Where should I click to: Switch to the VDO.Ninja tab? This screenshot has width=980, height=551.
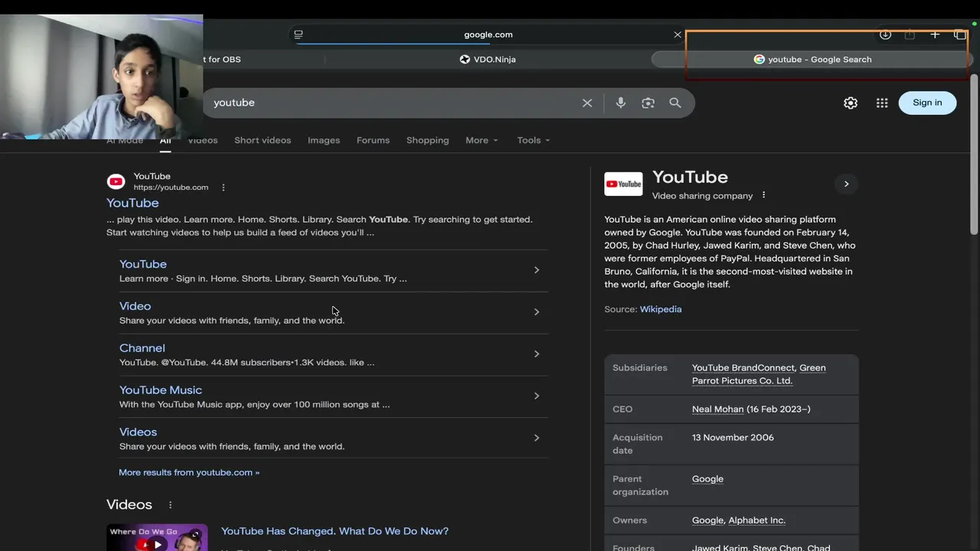[x=488, y=59]
